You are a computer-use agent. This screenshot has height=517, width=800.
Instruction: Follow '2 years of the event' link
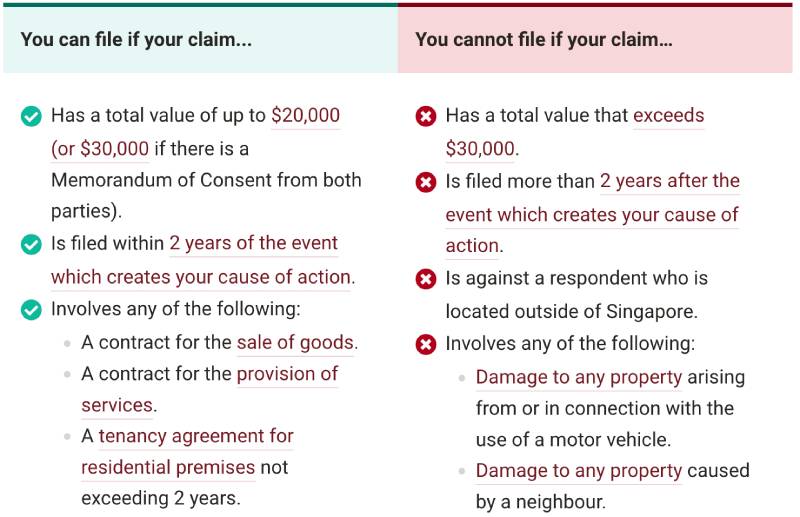(x=253, y=243)
